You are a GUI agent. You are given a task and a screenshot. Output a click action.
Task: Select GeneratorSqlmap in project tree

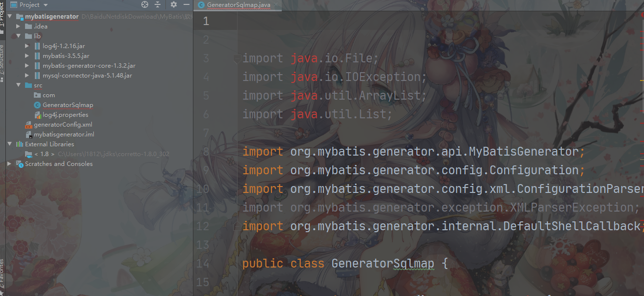pos(68,105)
